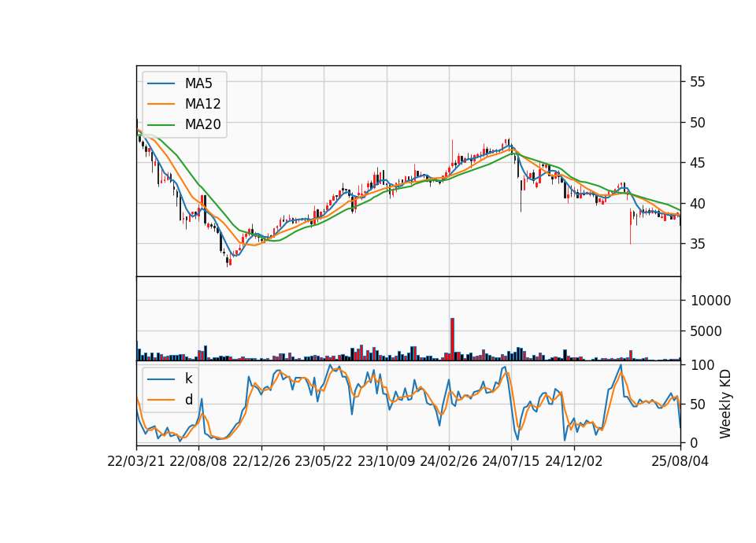Click the blue k legend line sample
Viewport: 756px width, 543px height.
click(x=161, y=379)
